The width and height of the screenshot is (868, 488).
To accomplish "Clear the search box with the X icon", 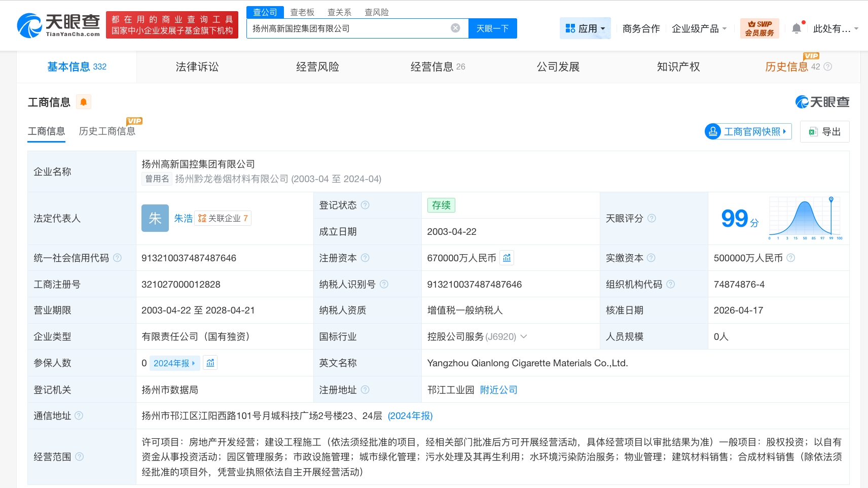I will pos(455,28).
